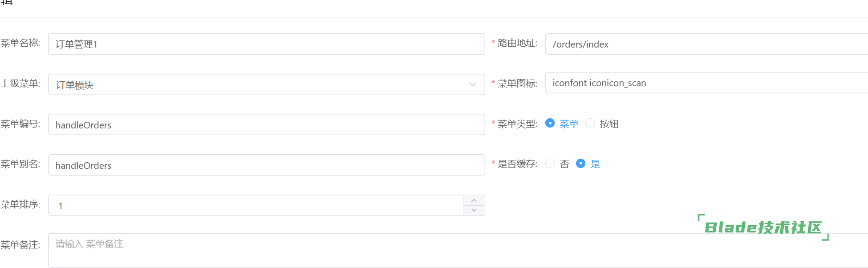The height and width of the screenshot is (268, 868).
Task: Click the 菜单编号 field with handleOrders
Action: coord(266,124)
